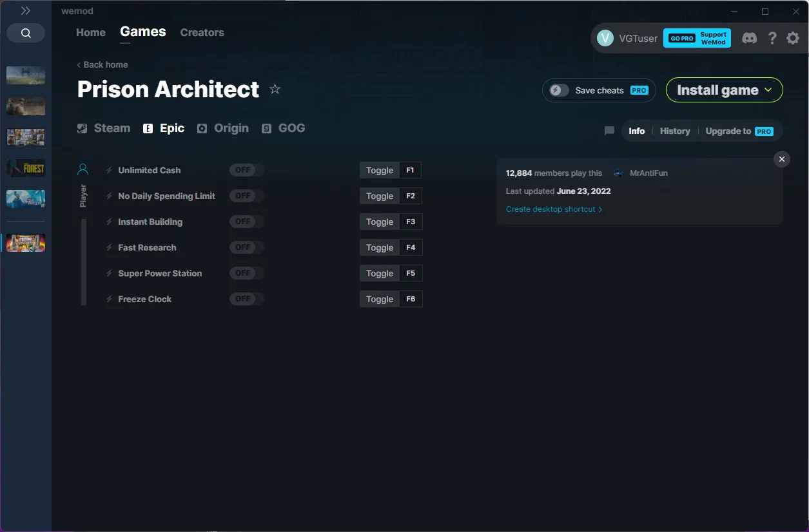Click the lightning icon beside Unlimited Cash

[x=110, y=170]
